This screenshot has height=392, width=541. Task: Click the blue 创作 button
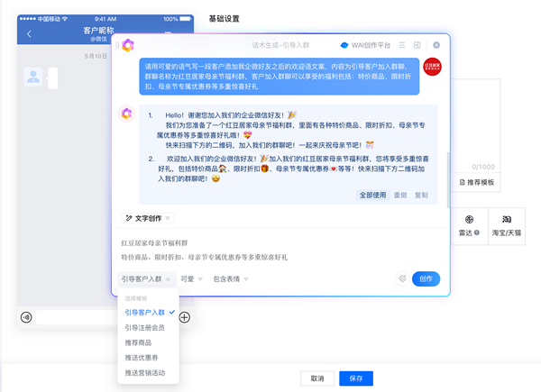click(427, 279)
